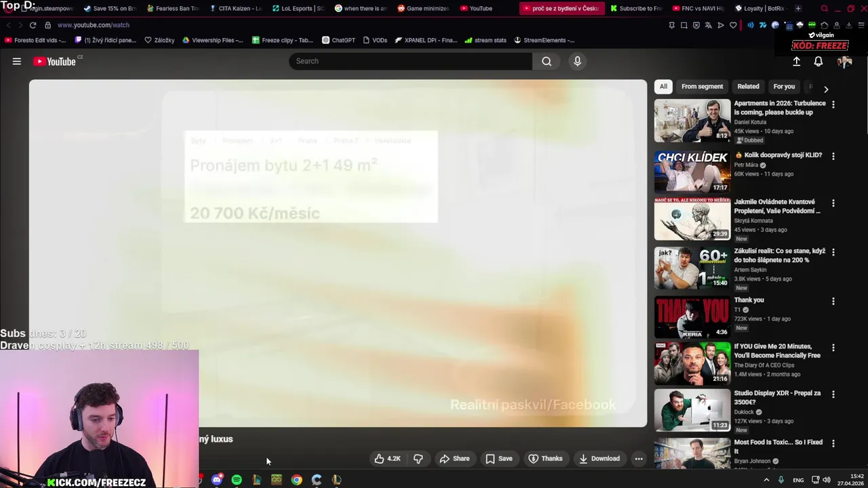Open more actions ellipsis under video
The height and width of the screenshot is (488, 868).
point(639,459)
